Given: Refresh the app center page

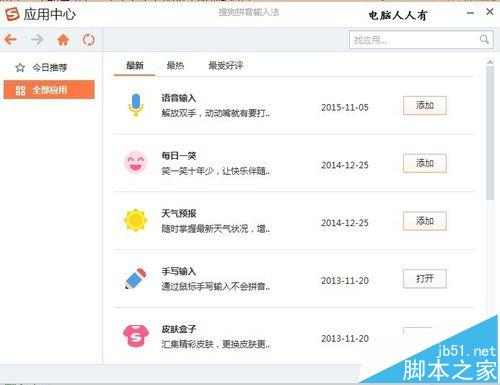Looking at the screenshot, I should click(89, 40).
